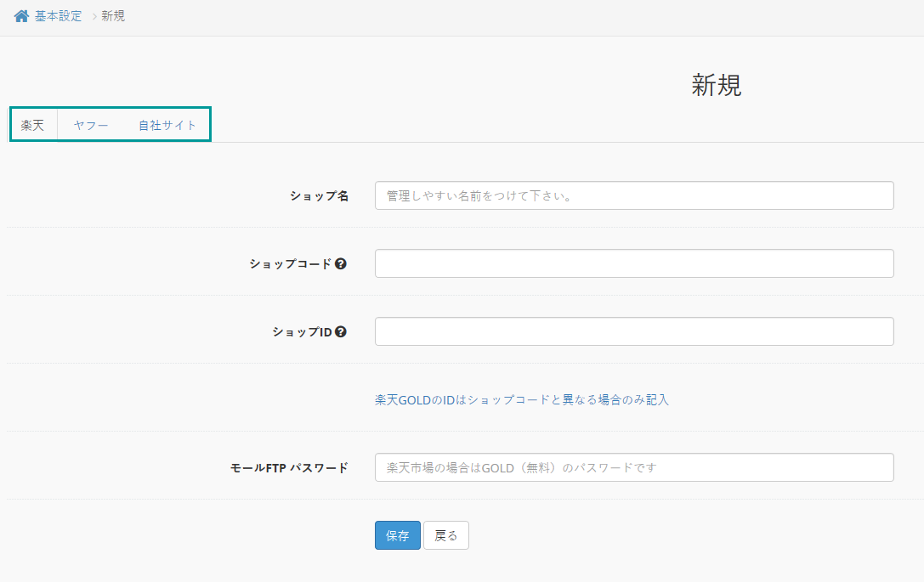Click the ショップコード label text

(x=290, y=263)
